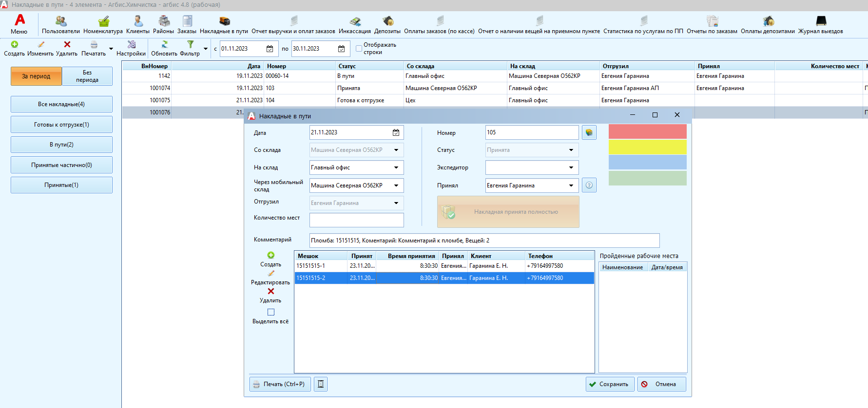Viewport: 868px width, 408px height.
Task: Open Оплаты депозитами section
Action: tap(768, 24)
